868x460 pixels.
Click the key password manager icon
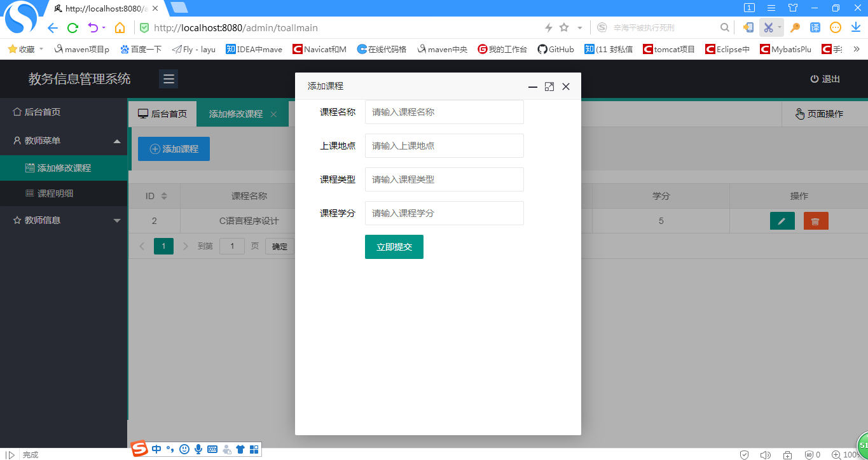[795, 27]
